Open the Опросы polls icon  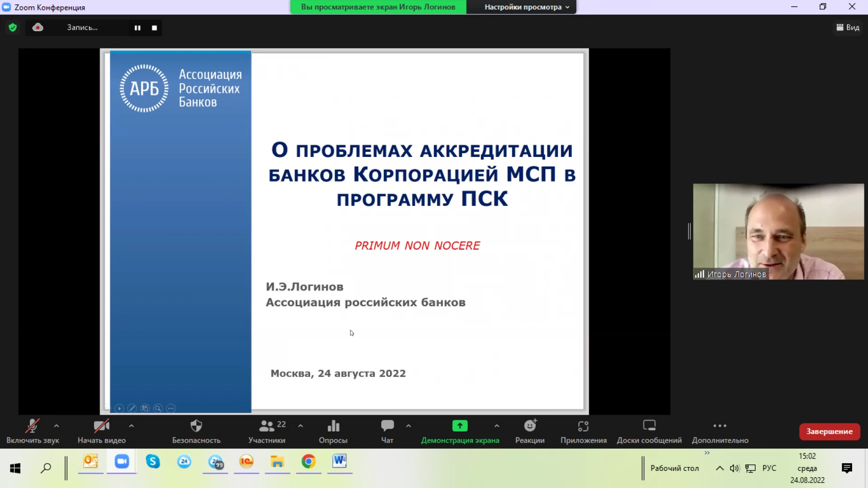click(x=333, y=431)
